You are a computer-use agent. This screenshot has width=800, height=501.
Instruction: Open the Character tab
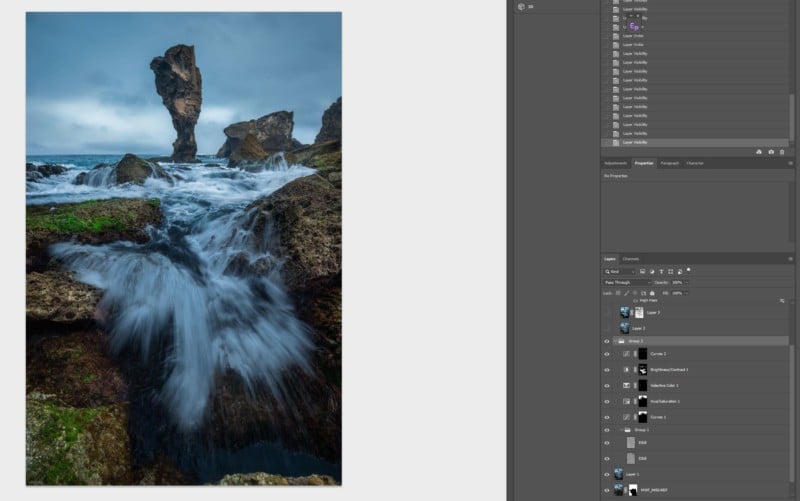(x=694, y=163)
